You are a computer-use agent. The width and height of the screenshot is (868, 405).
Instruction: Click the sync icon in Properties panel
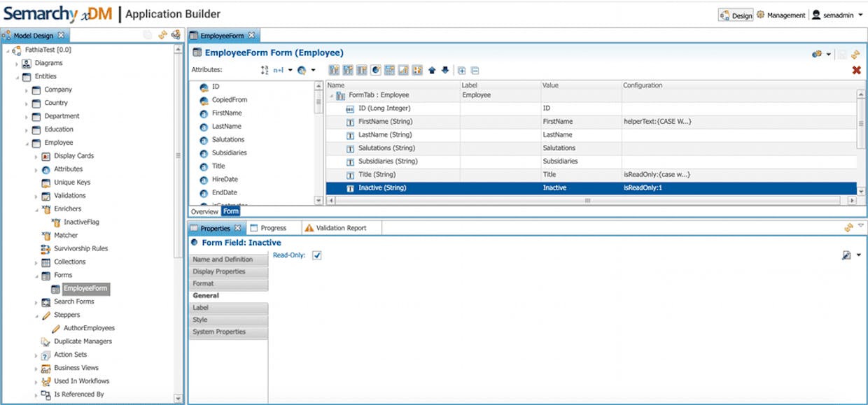coord(848,227)
